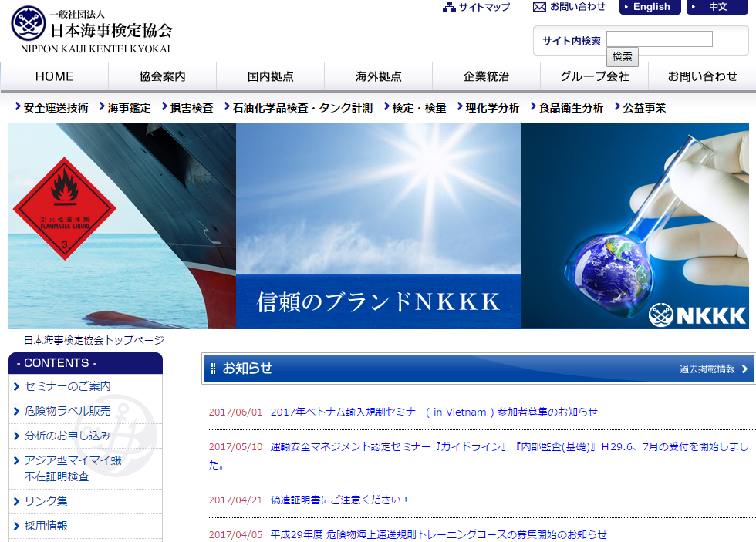Open 危険物ラベル販売 in the CONTENTS sidebar

pyautogui.click(x=68, y=411)
